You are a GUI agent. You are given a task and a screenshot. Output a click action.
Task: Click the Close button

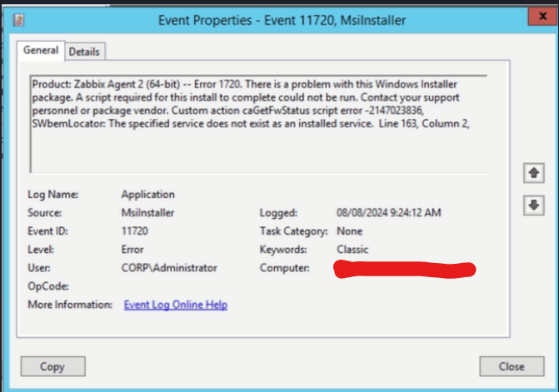pyautogui.click(x=512, y=366)
